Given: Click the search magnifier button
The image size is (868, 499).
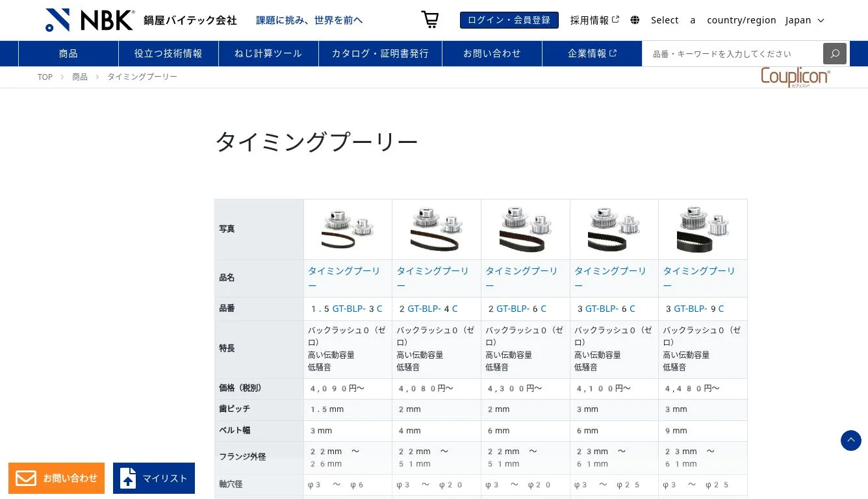Looking at the screenshot, I should coord(835,53).
